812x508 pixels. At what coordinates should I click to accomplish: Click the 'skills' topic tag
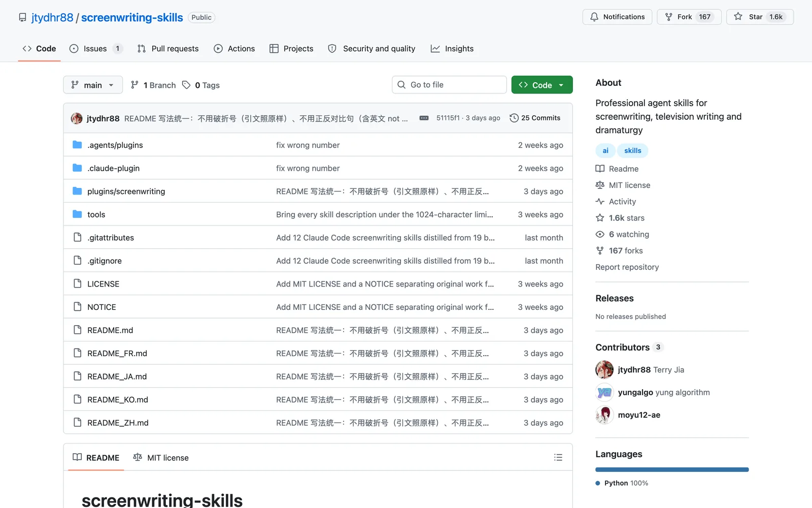(633, 150)
